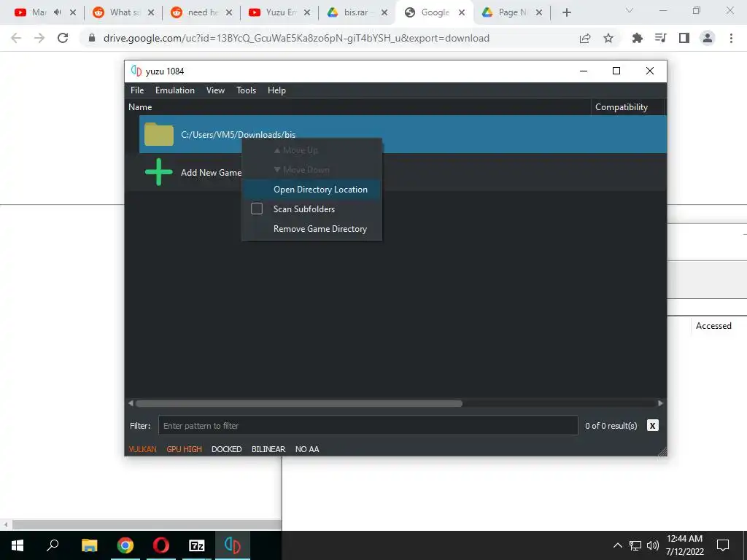Open Google Chrome from the taskbar
This screenshot has height=560, width=747.
pyautogui.click(x=125, y=545)
